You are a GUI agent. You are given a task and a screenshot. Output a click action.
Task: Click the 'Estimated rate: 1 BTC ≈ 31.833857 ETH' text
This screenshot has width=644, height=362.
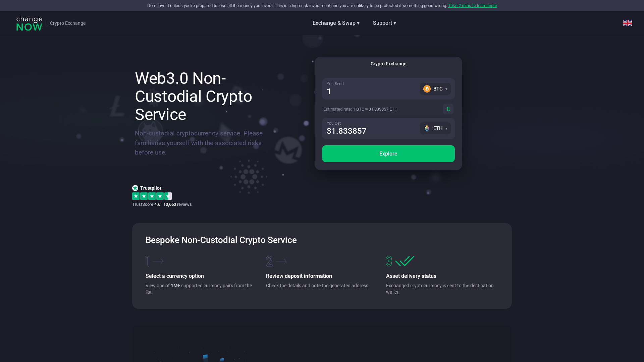click(x=360, y=109)
